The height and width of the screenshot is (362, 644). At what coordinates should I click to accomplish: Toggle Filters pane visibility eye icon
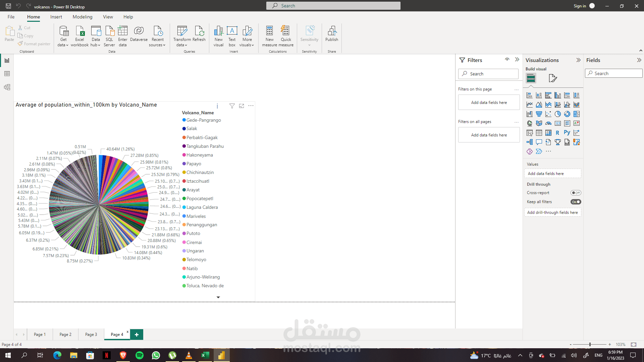pyautogui.click(x=507, y=59)
